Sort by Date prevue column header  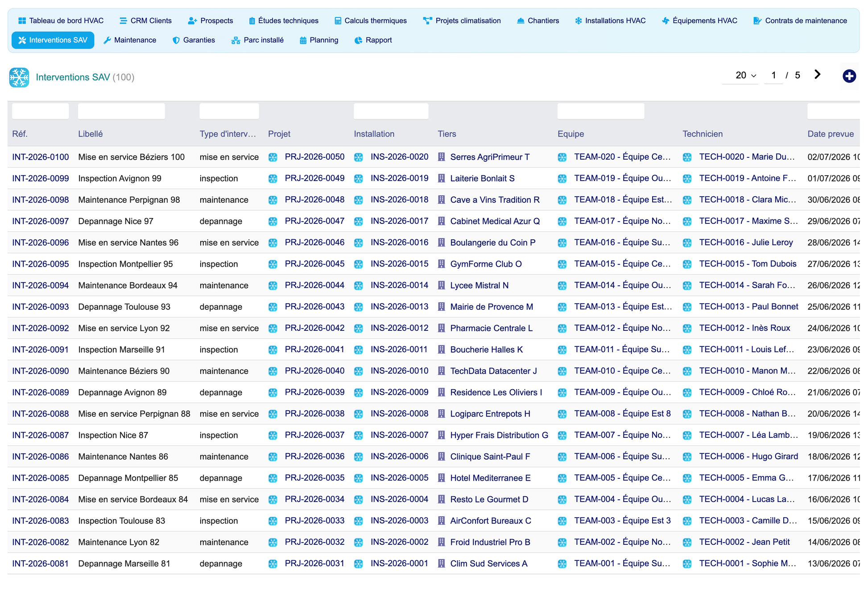point(831,134)
